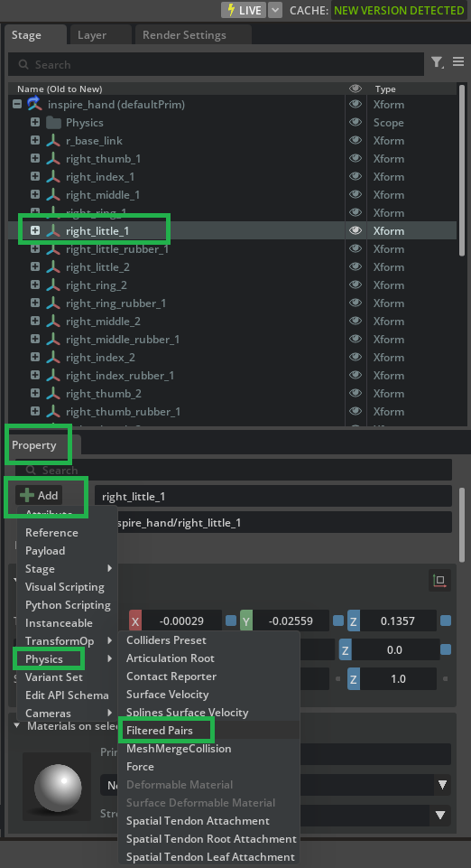
Task: Select Articulation Root in Physics submenu
Action: pos(171,658)
